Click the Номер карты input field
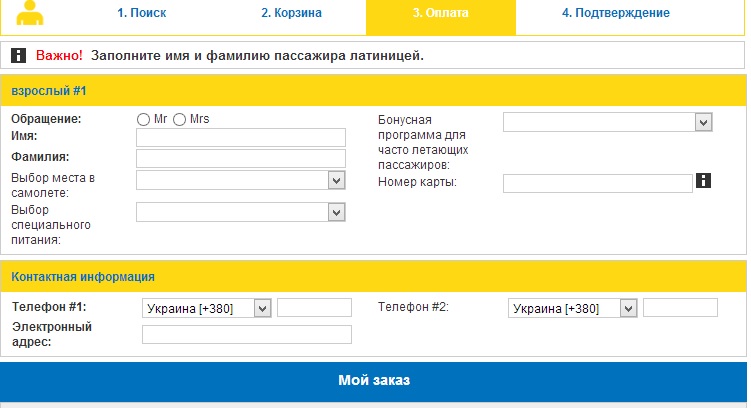The height and width of the screenshot is (408, 751). point(597,183)
